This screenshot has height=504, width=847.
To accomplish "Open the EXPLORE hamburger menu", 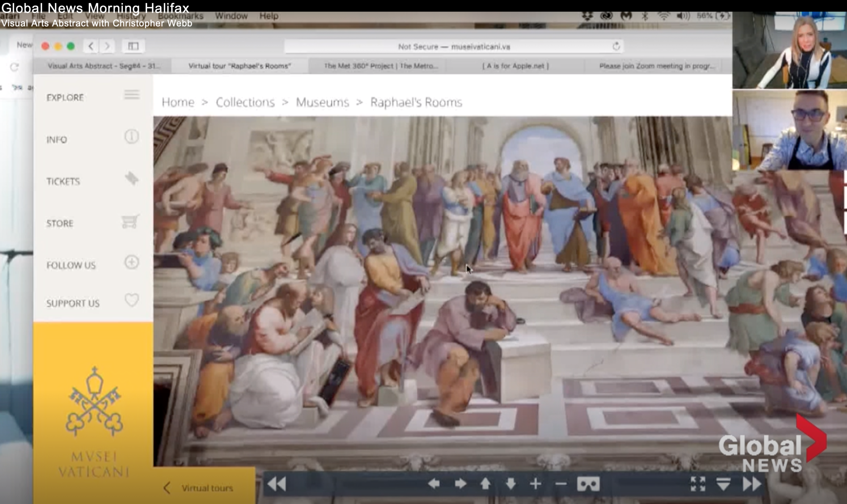I will pos(132,95).
